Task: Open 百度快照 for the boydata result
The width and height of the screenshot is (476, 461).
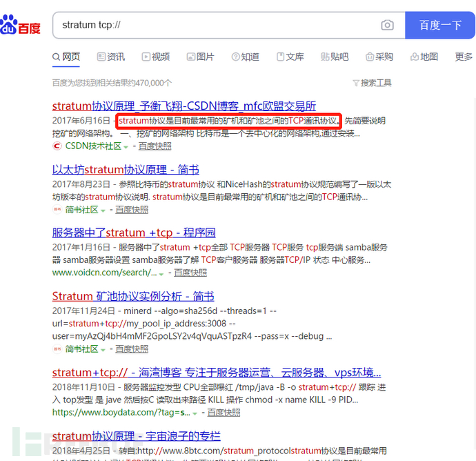Action: (x=224, y=413)
